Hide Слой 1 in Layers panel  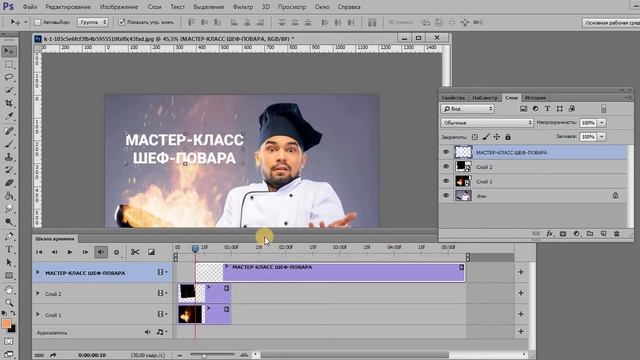(446, 181)
